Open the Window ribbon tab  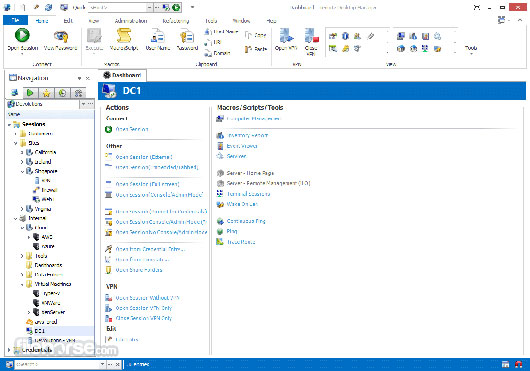pos(241,21)
